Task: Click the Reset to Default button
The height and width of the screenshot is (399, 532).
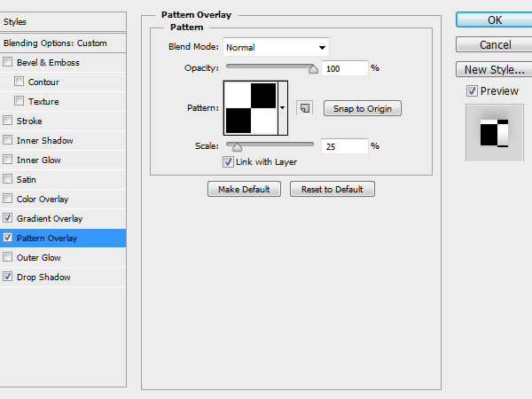Action: coord(332,189)
